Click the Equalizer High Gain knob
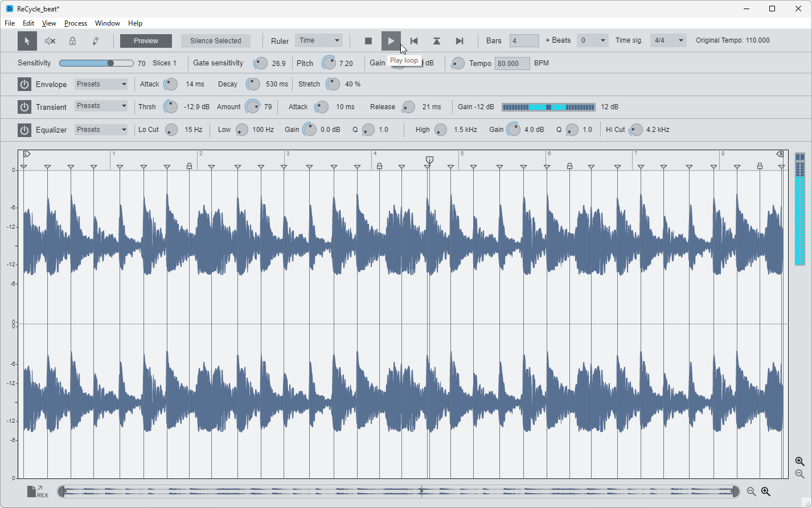The image size is (812, 508). pyautogui.click(x=514, y=130)
